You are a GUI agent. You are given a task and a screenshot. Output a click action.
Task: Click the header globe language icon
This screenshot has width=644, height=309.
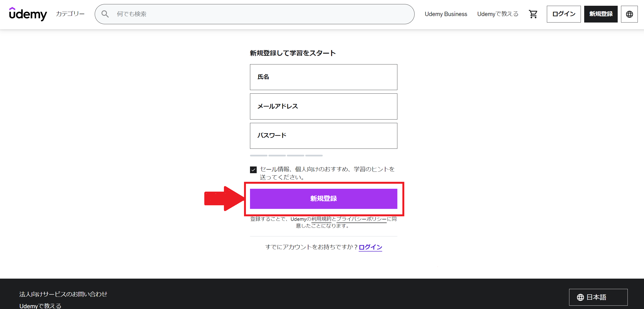629,14
